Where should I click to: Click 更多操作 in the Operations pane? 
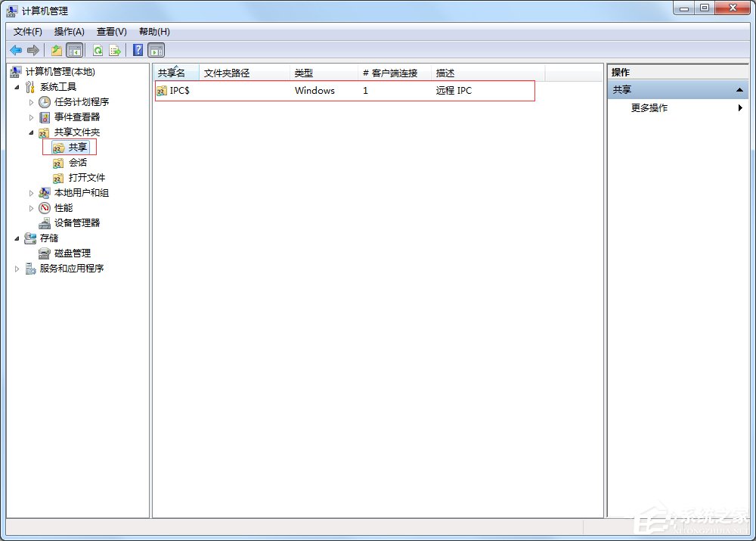[650, 107]
